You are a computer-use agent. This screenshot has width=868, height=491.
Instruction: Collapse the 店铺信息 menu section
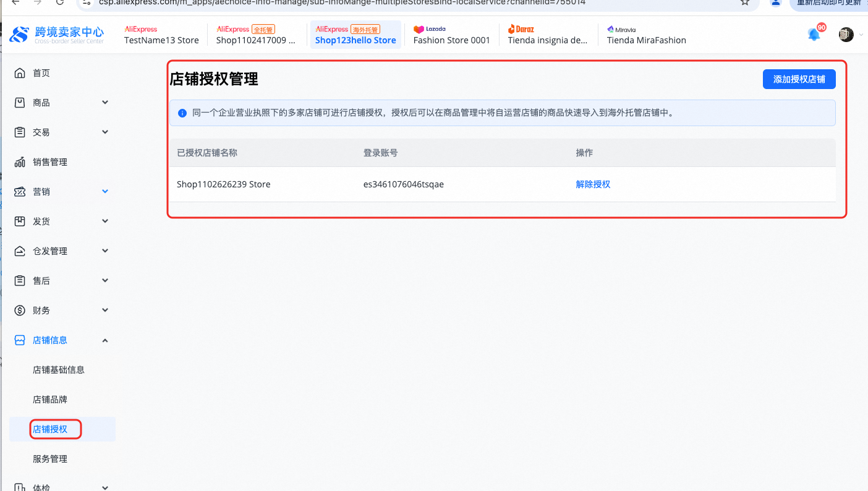(105, 340)
